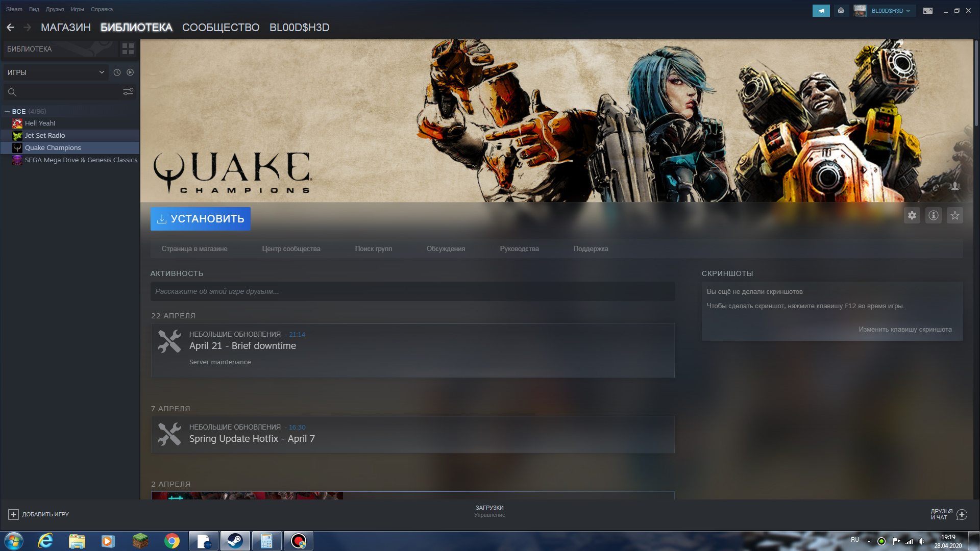Open Центр сообщества link
Image resolution: width=980 pixels, height=551 pixels.
[x=291, y=249]
